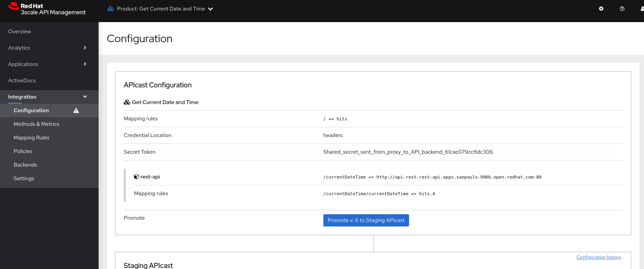Collapse the Integration menu chevron
Viewport: 644px width, 269px height.
pyautogui.click(x=85, y=97)
